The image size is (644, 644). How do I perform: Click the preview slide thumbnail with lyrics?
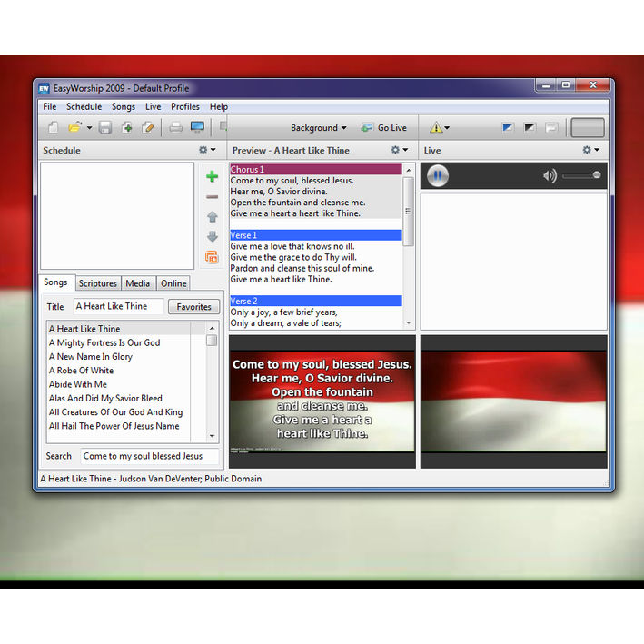pyautogui.click(x=322, y=401)
